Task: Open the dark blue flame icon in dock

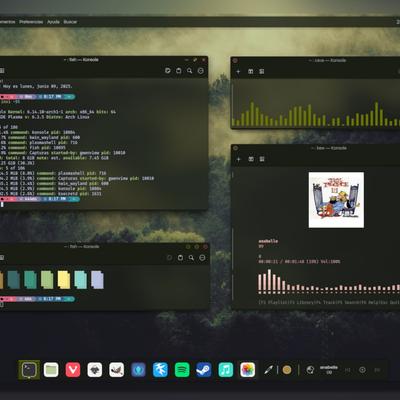Action: [138, 370]
